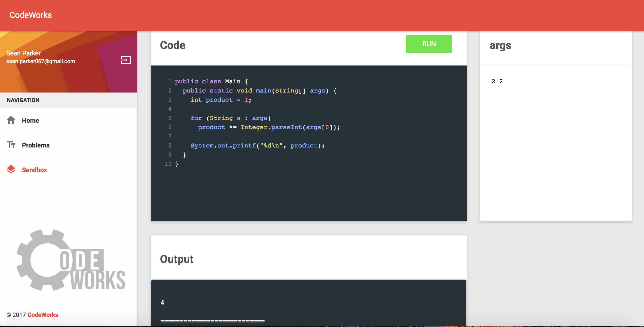Click the logout icon beside user email
644x327 pixels.
pyautogui.click(x=126, y=60)
